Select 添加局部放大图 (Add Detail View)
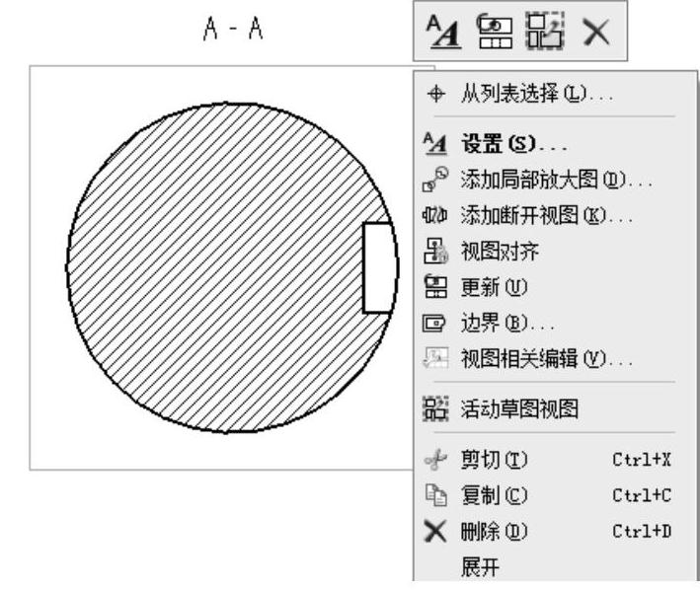 point(555,182)
